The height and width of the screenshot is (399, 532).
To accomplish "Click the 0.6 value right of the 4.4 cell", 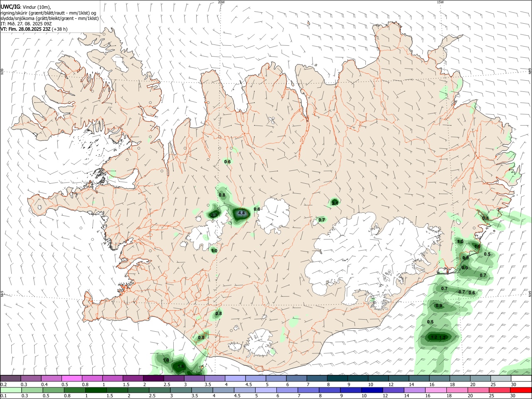I will 257,209.
